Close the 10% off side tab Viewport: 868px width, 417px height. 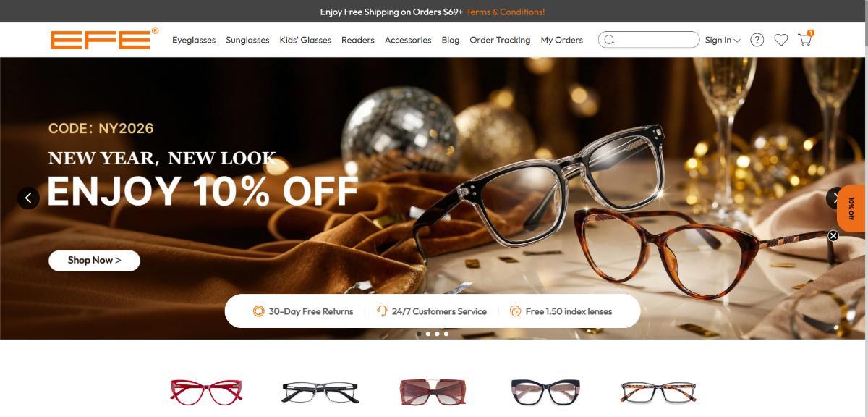click(x=833, y=235)
